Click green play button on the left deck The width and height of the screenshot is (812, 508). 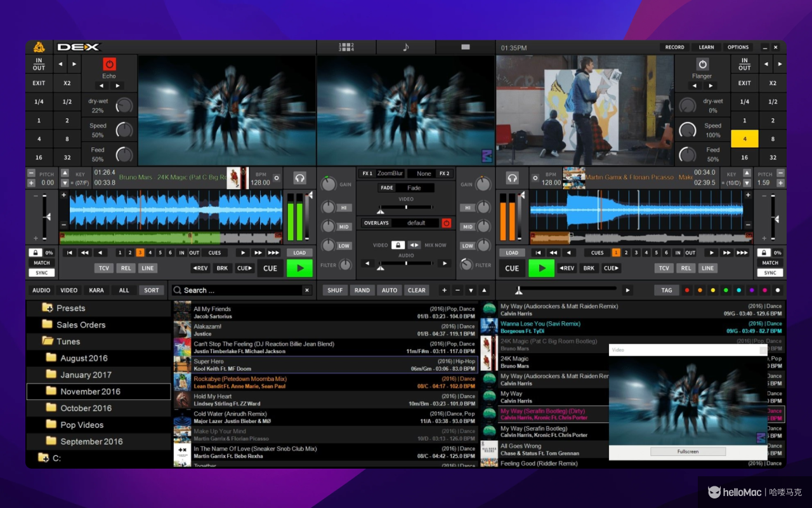coord(300,268)
